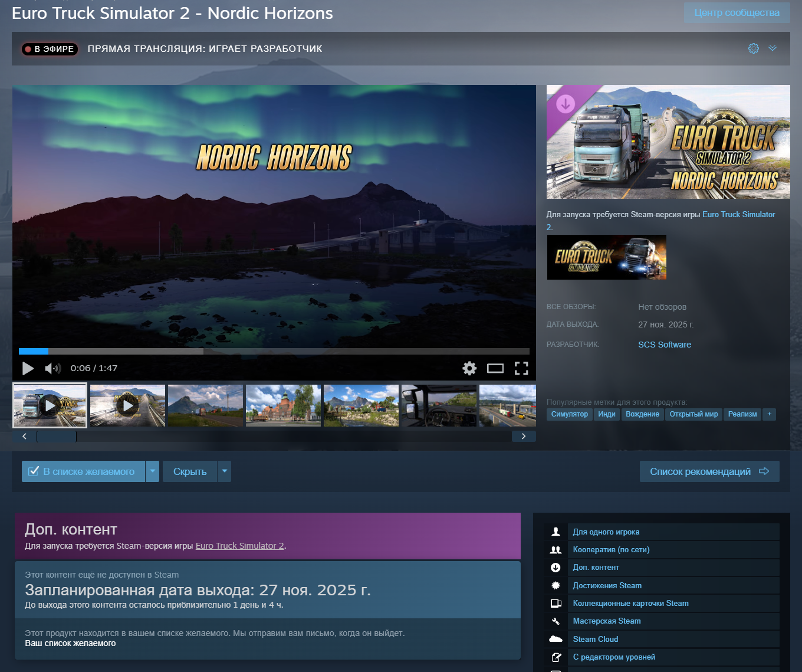Image resolution: width=802 pixels, height=672 pixels.
Task: Open Доп. контент feature link
Action: (596, 568)
